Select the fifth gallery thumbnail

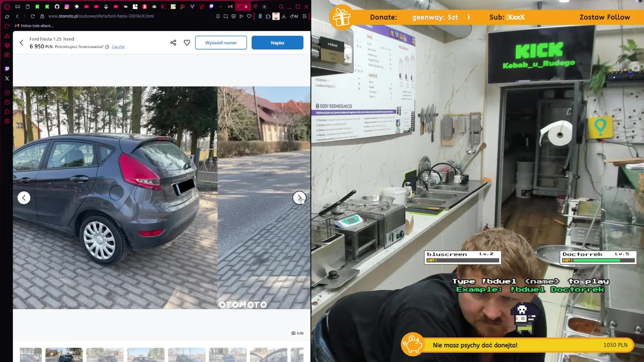187,355
